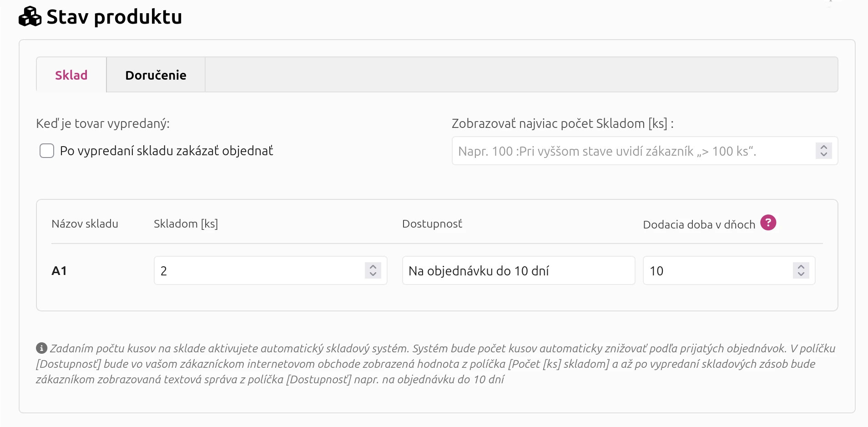Select the delivery time days field showing 10

729,270
